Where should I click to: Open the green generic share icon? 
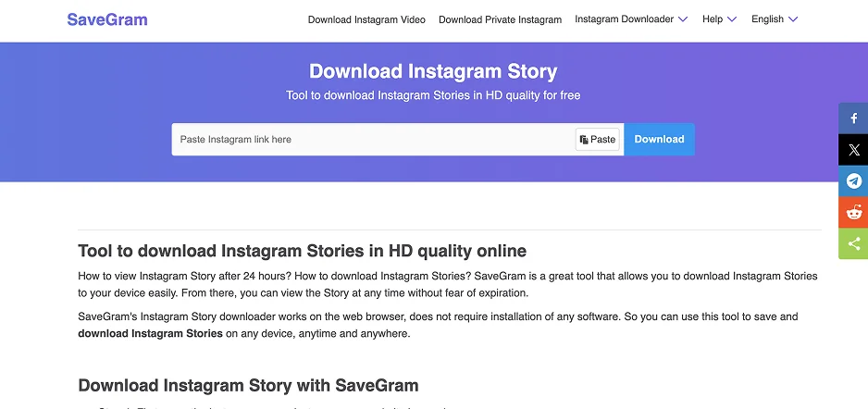point(853,243)
